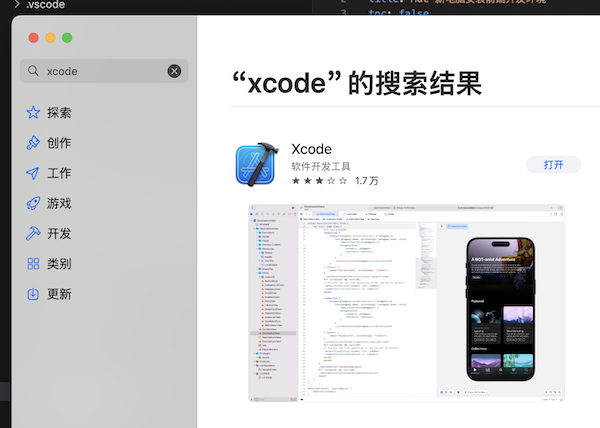Open the 游戏 rocket icon
600x428 pixels.
[33, 203]
